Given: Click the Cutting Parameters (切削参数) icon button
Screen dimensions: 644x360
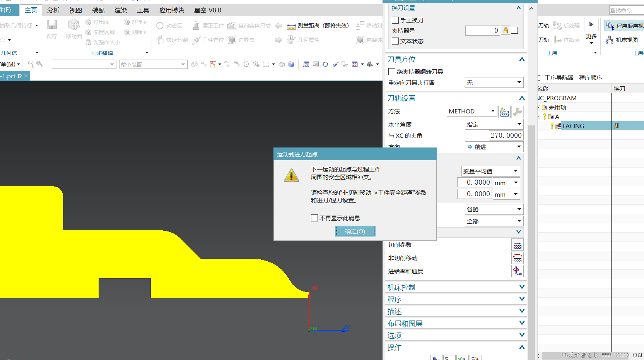Looking at the screenshot, I should coord(518,245).
